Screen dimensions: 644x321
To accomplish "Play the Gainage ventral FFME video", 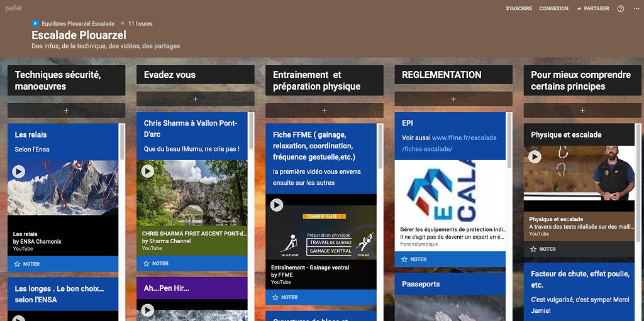I will 277,205.
